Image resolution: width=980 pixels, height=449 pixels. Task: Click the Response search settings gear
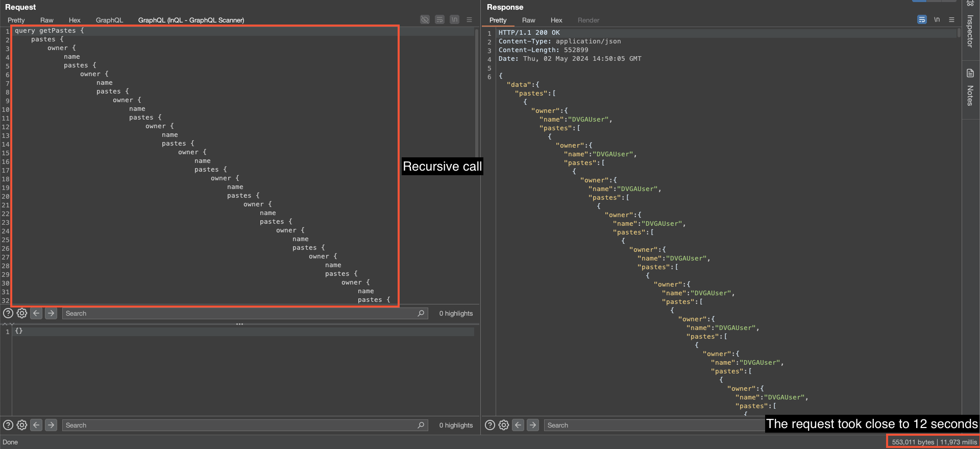click(x=504, y=425)
